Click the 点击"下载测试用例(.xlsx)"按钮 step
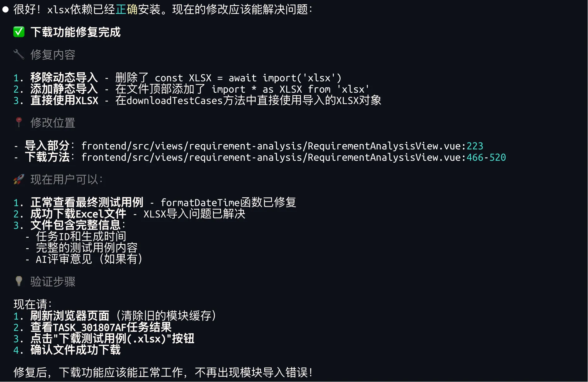The height and width of the screenshot is (382, 588). (112, 339)
